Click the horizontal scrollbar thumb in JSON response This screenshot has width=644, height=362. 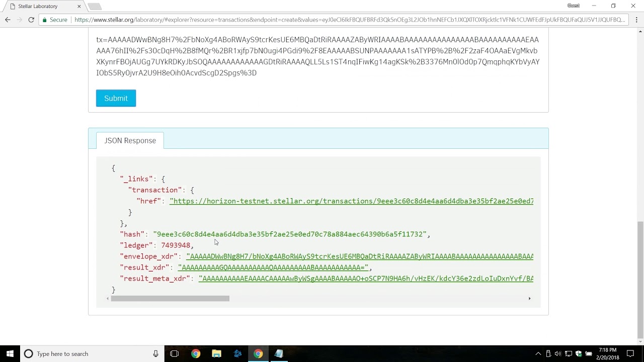[170, 299]
